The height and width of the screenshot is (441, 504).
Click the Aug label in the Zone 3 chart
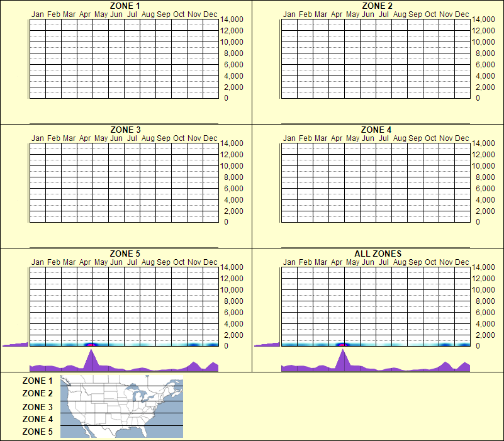coord(148,138)
